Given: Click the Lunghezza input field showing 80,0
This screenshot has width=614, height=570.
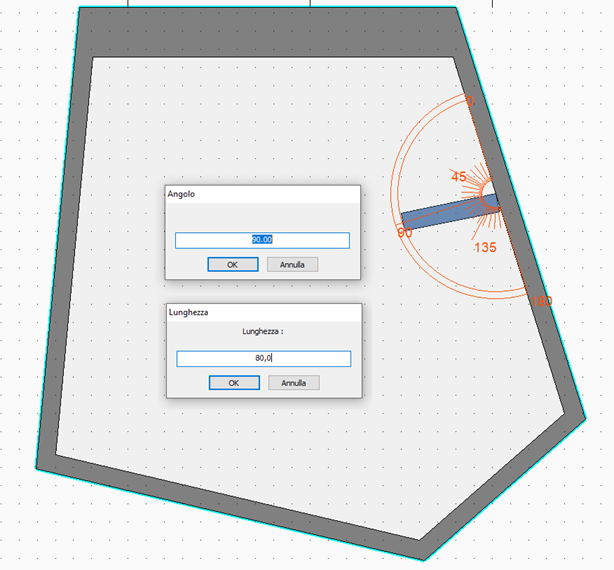Looking at the screenshot, I should (x=264, y=359).
